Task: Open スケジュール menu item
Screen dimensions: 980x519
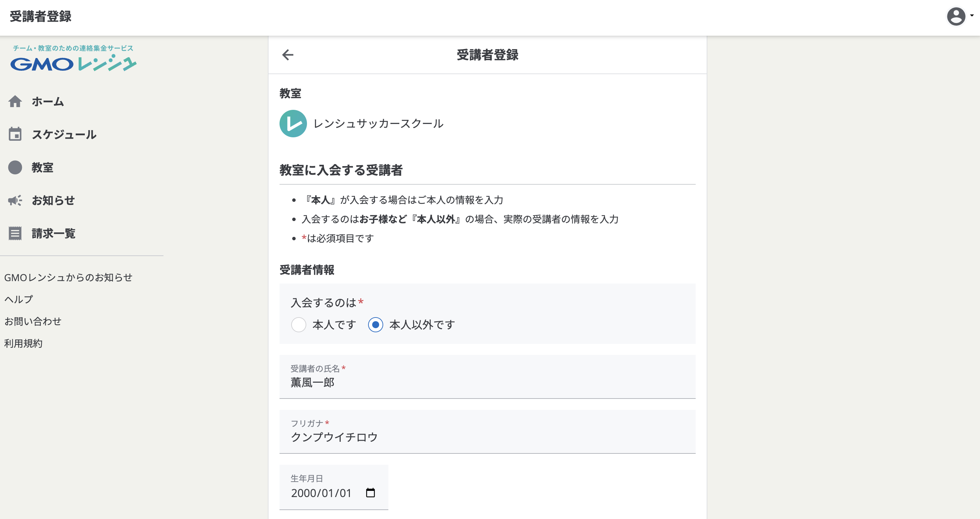Action: pyautogui.click(x=64, y=134)
